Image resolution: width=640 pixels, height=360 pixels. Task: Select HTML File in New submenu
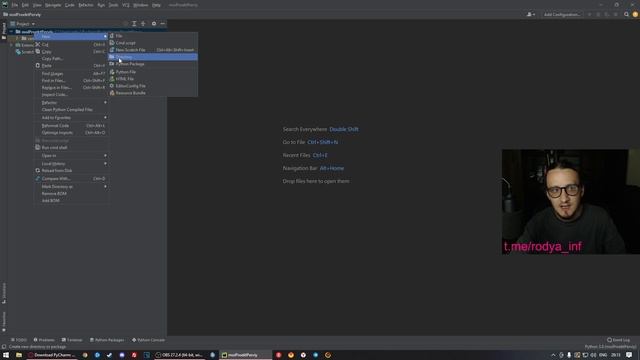[153, 79]
